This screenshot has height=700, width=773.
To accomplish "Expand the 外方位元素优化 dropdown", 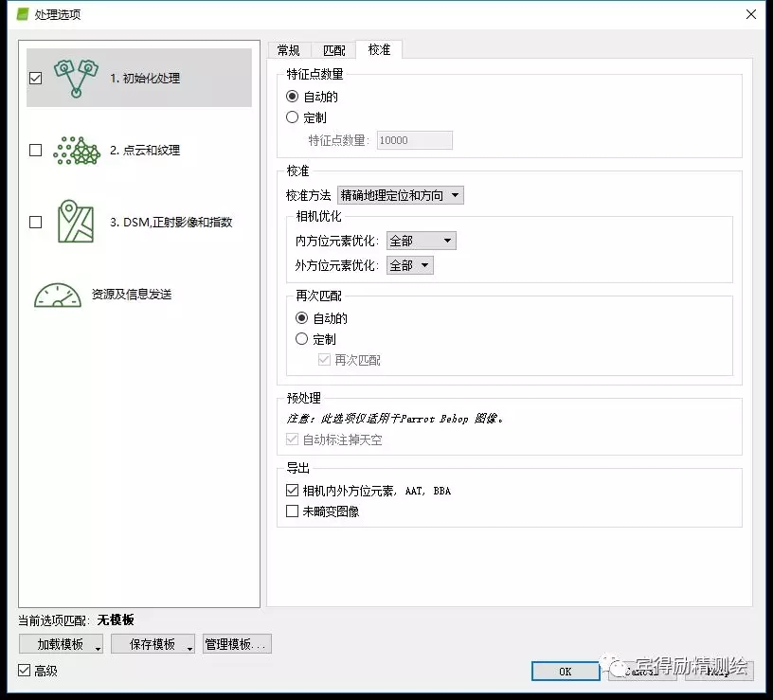I will click(x=409, y=265).
